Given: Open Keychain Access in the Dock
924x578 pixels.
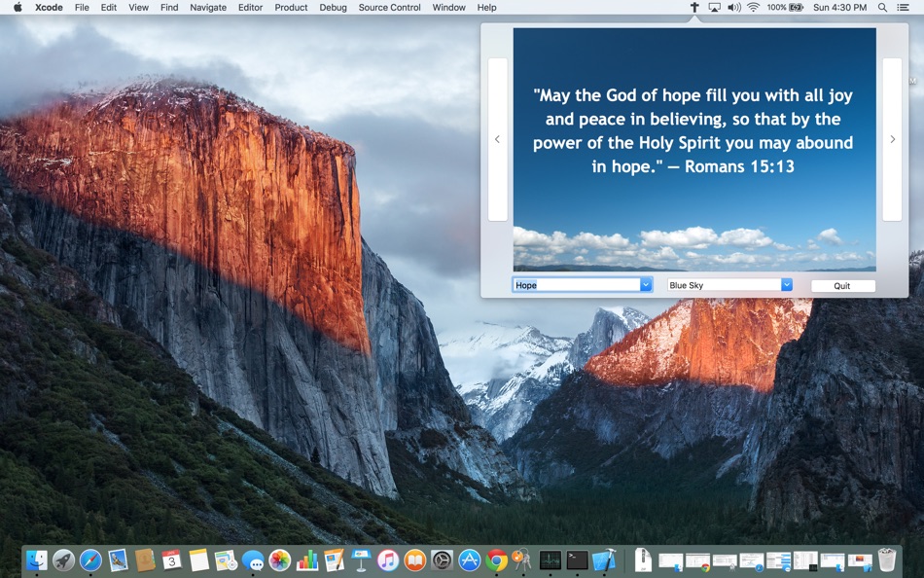Looking at the screenshot, I should (x=522, y=560).
